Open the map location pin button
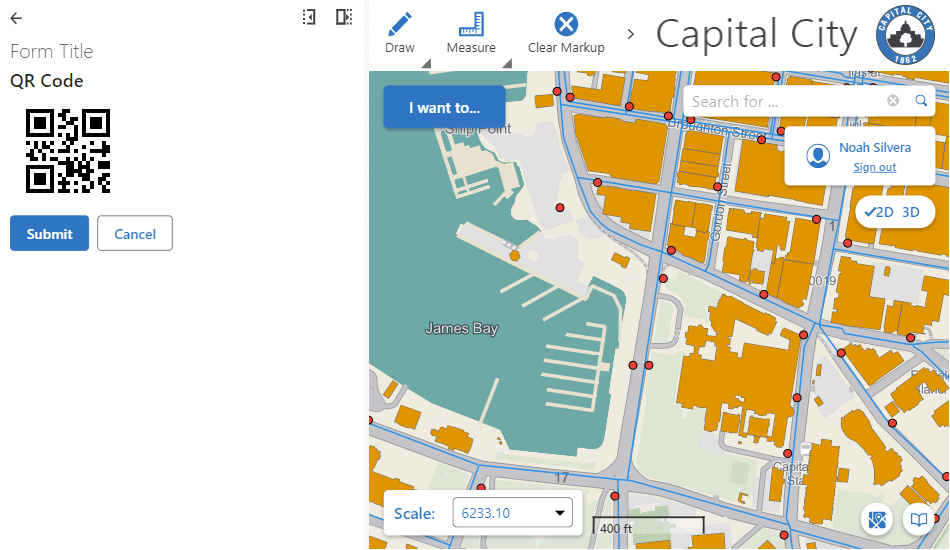Screen dimensions: 950x550 (878, 519)
